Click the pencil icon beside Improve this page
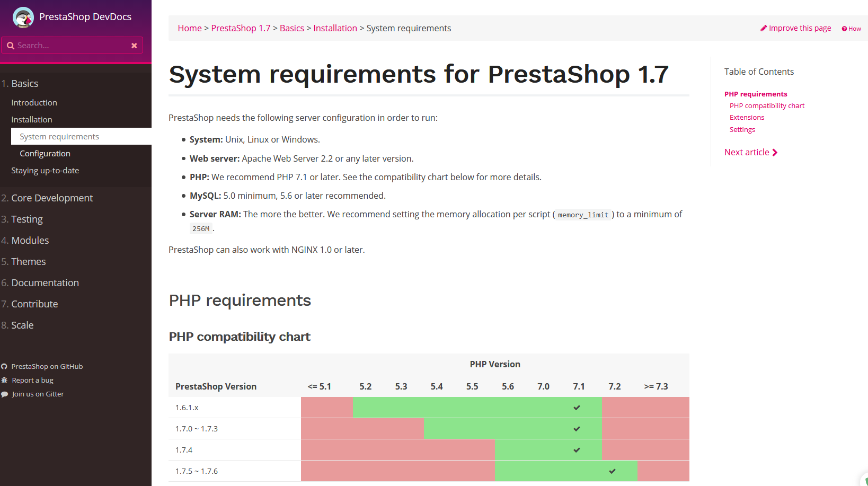Viewport: 868px width, 486px height. (764, 29)
